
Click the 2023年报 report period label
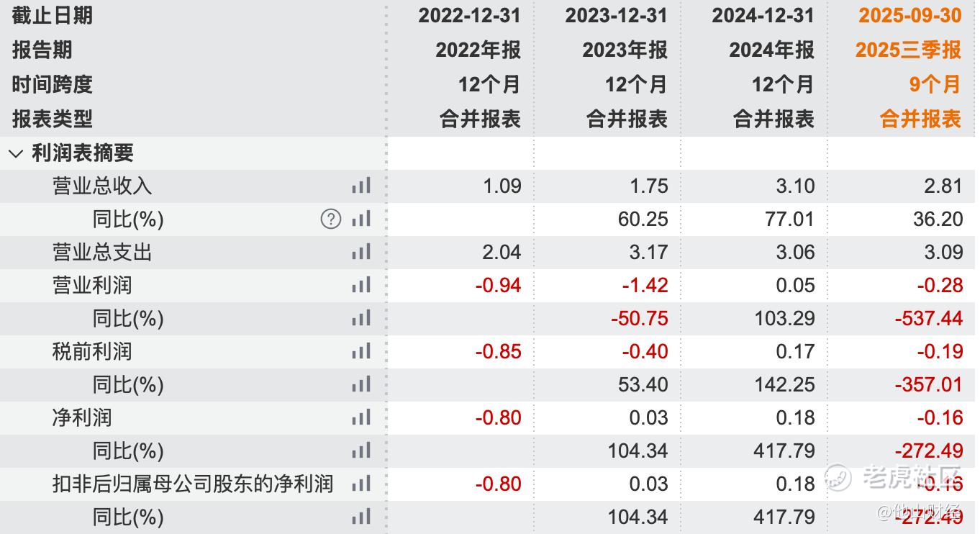coord(625,50)
